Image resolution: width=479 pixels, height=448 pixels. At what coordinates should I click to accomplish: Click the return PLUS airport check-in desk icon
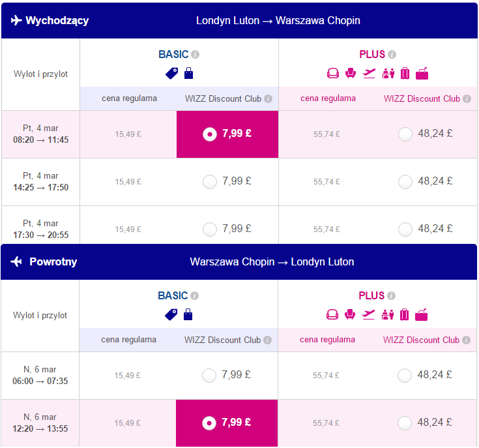pyautogui.click(x=388, y=314)
